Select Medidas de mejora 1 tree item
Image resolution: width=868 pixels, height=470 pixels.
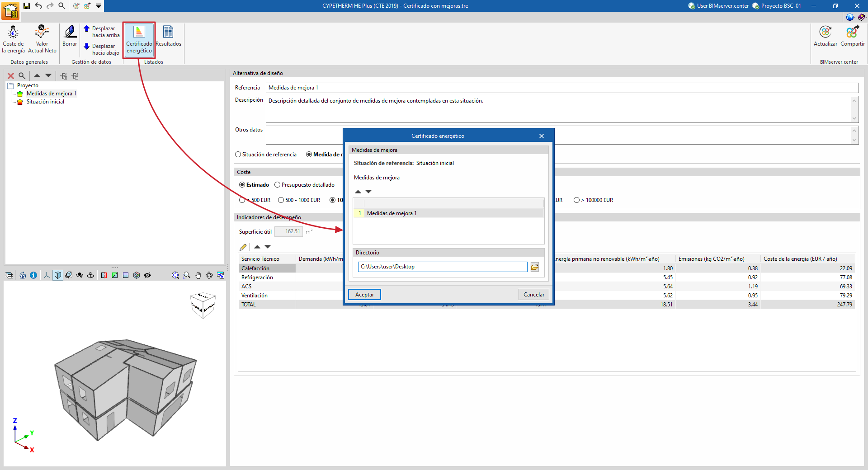(x=51, y=94)
